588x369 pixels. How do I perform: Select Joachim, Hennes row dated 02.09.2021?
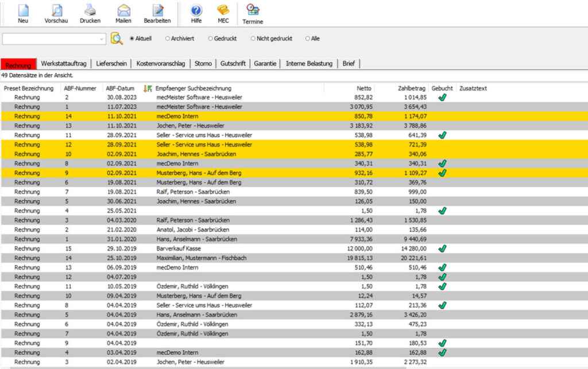[x=294, y=154]
